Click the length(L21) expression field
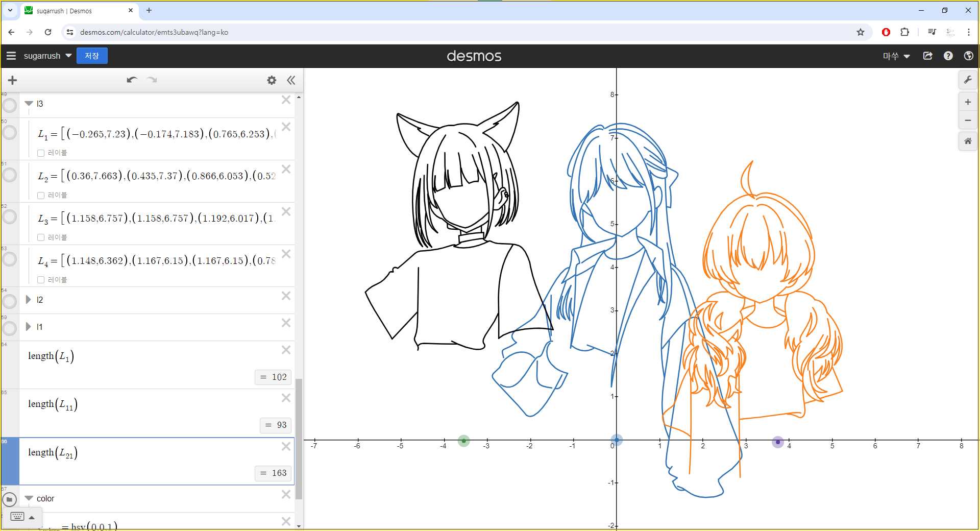 157,461
